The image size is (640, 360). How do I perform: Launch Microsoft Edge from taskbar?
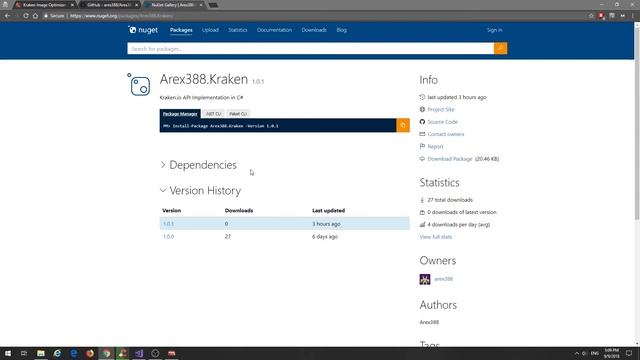tap(73, 353)
